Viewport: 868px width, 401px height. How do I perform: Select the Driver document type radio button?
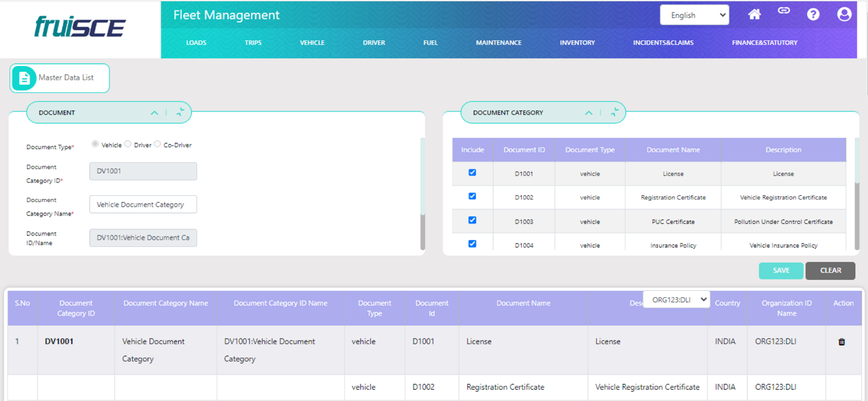[128, 144]
